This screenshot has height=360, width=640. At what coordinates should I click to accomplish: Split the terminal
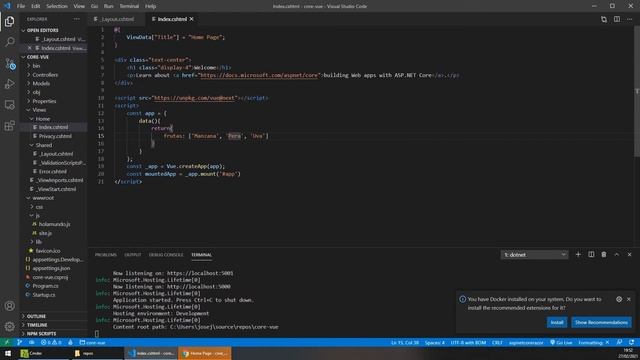tap(591, 254)
